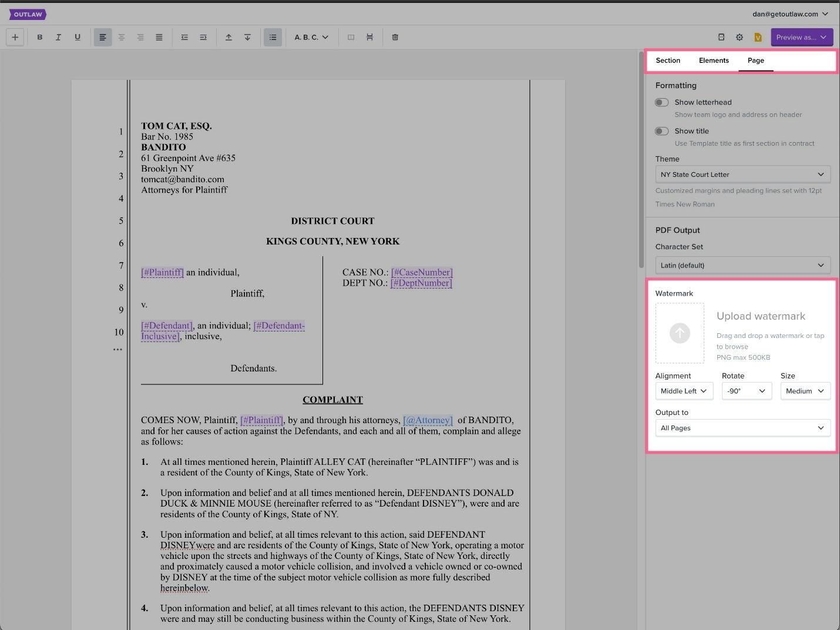Increase the indent level
The width and height of the screenshot is (840, 630).
[203, 37]
